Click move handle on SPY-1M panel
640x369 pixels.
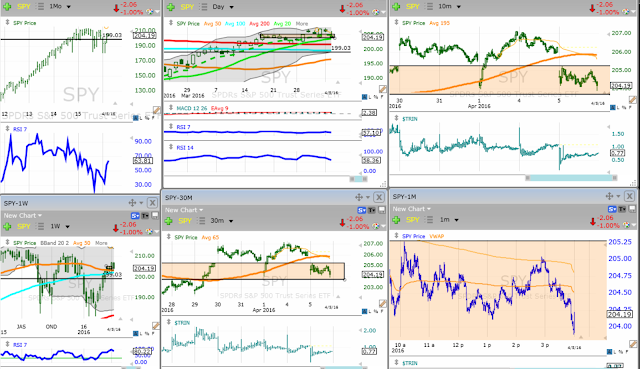click(609, 196)
